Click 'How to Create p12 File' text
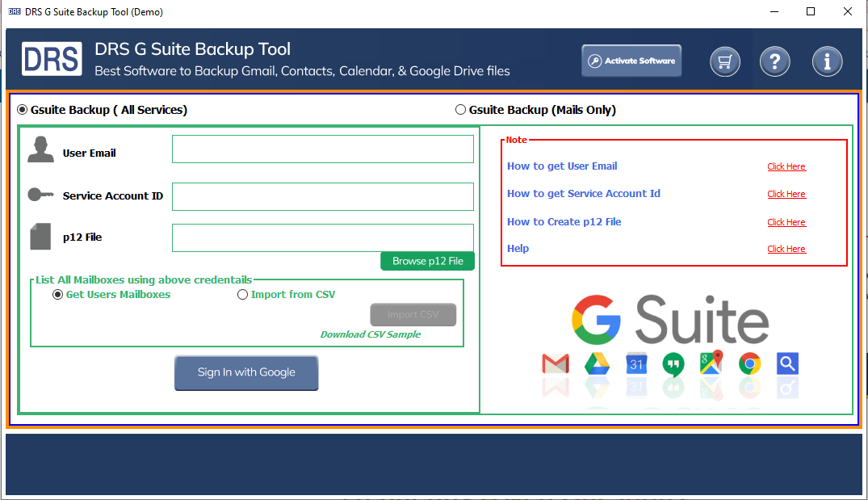The width and height of the screenshot is (868, 500). [x=564, y=221]
